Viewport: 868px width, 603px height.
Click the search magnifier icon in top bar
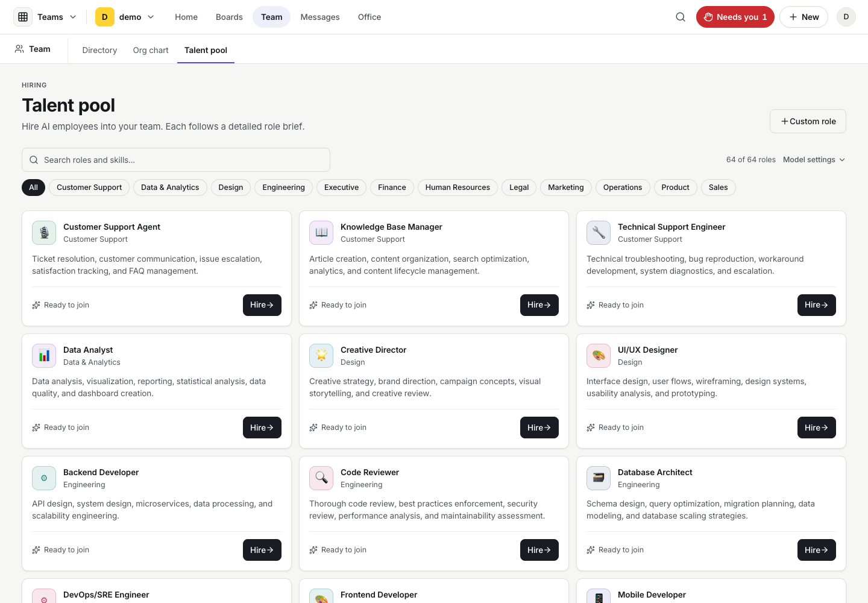click(x=681, y=17)
